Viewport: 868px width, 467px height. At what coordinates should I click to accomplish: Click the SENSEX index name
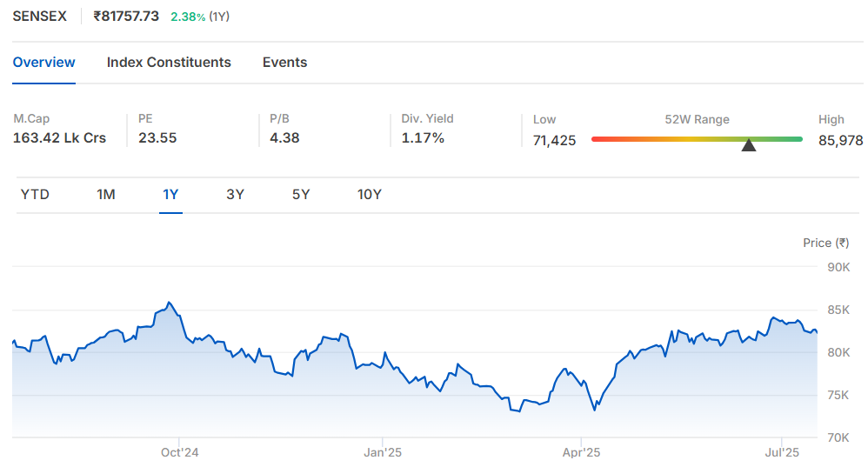(40, 16)
